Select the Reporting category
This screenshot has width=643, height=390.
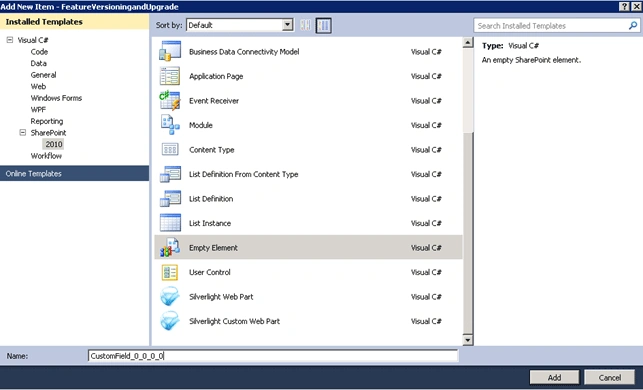pyautogui.click(x=47, y=121)
